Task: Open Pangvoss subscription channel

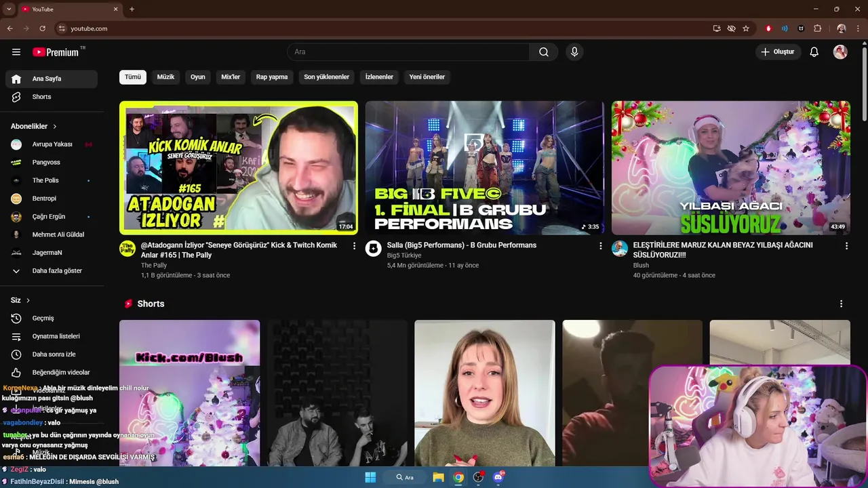Action: tap(52, 163)
